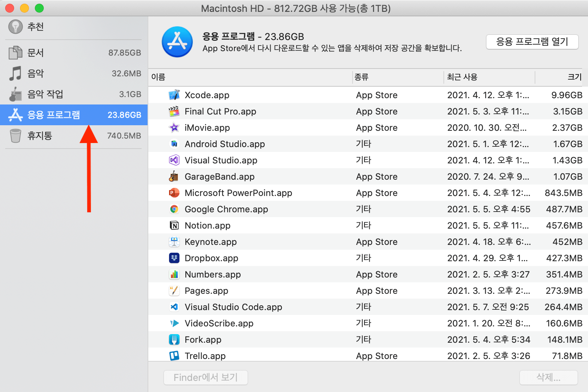Click the 음악 작업 guitar icon in sidebar
Screen dimensions: 588x392
click(16, 94)
